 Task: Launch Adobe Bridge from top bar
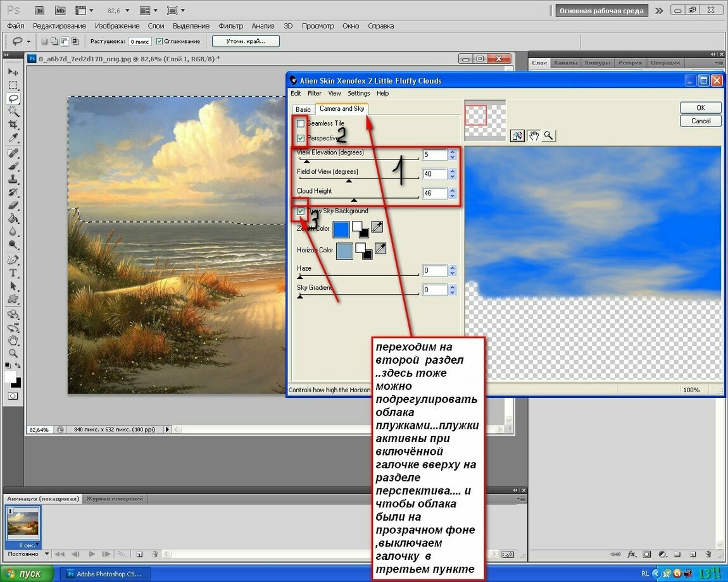40,10
